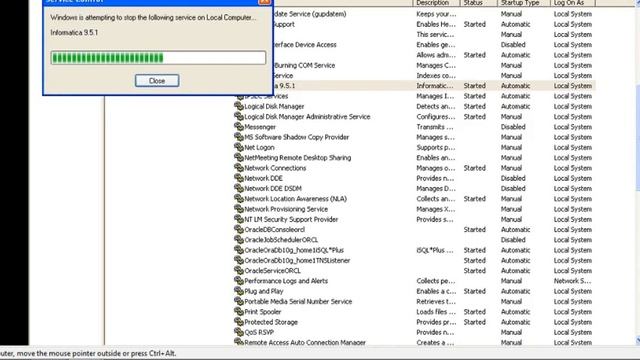Click the NT LM Security Support Provider icon

[x=239, y=219]
